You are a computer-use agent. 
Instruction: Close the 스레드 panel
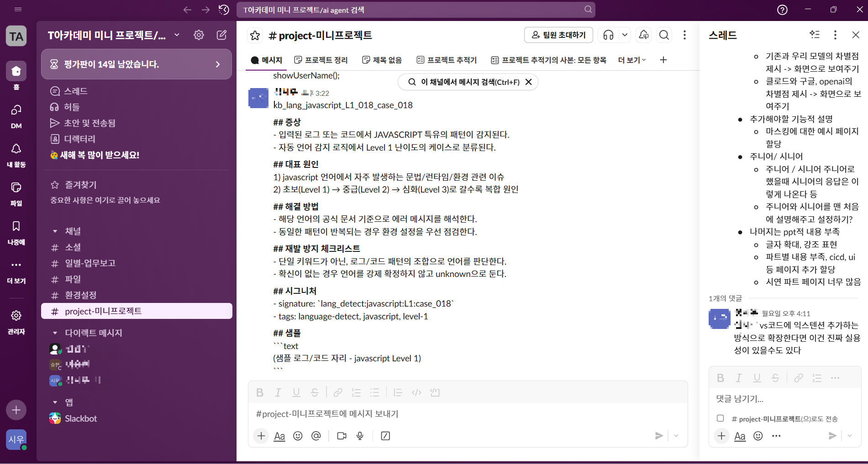[x=856, y=35]
